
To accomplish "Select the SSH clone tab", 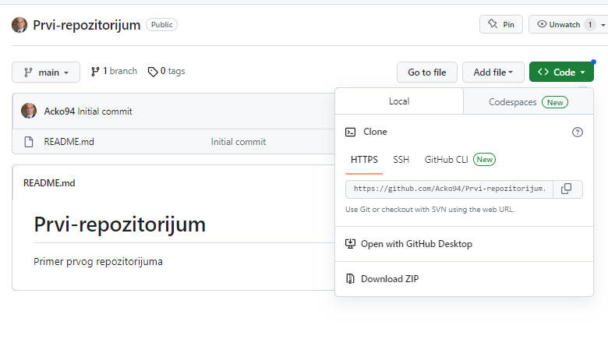I will click(401, 160).
